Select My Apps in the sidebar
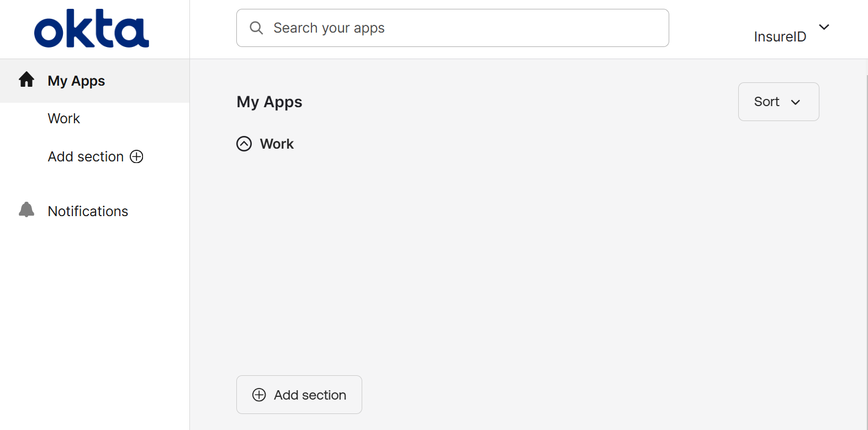868x430 pixels. [76, 81]
